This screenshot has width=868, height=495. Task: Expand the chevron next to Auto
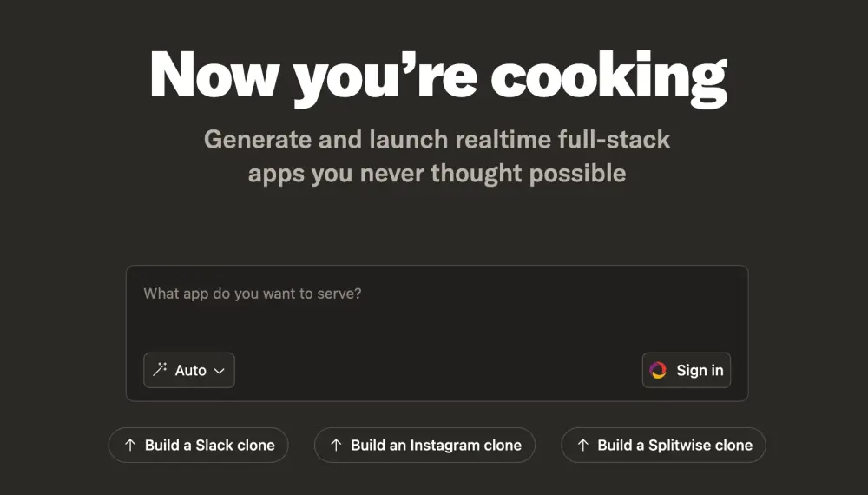220,371
